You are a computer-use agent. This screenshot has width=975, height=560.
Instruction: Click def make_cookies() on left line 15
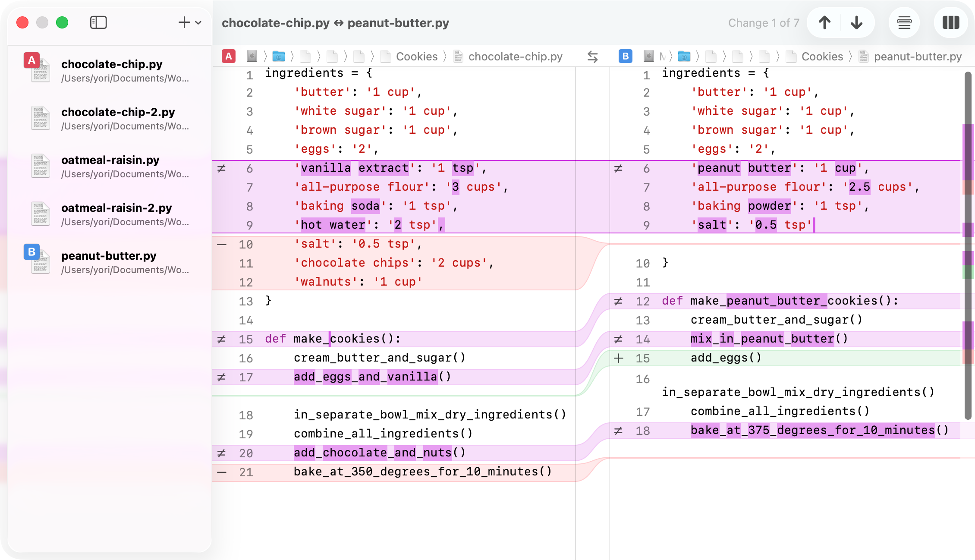(x=333, y=339)
